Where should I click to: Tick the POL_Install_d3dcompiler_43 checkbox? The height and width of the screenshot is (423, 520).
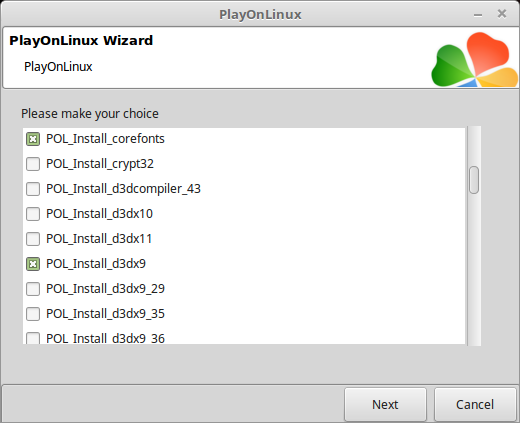pos(33,189)
